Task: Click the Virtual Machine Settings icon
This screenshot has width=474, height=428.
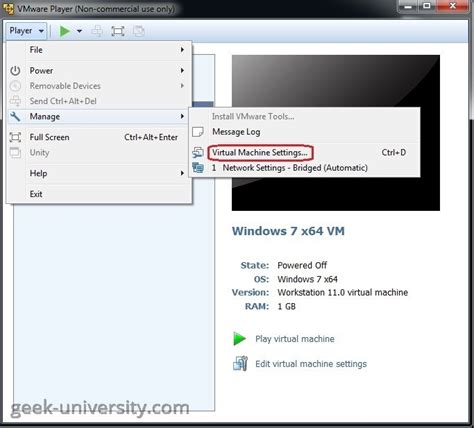Action: tap(198, 152)
